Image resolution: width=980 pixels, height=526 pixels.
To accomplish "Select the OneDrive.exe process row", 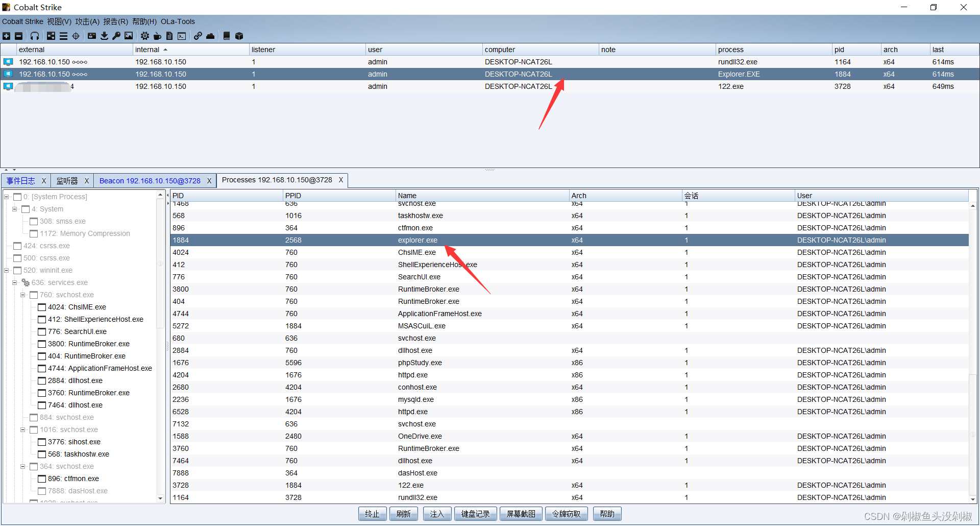I will pyautogui.click(x=569, y=436).
